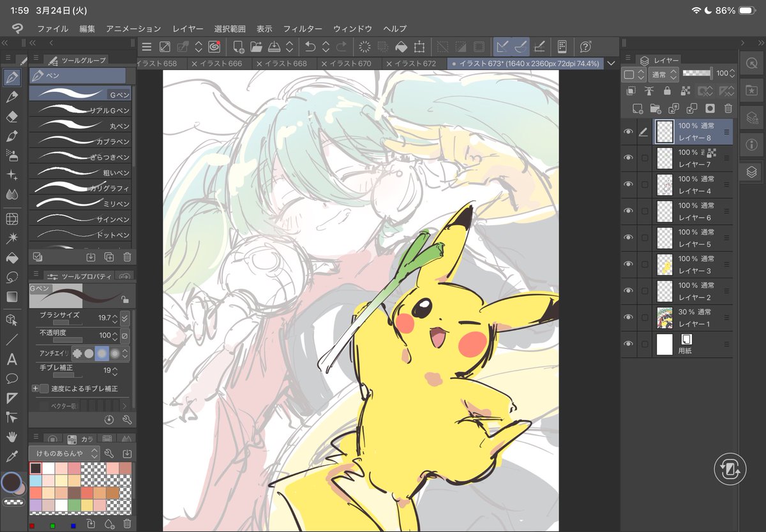Select the Decoration sparkle tool
Image resolution: width=766 pixels, height=532 pixels.
11,174
